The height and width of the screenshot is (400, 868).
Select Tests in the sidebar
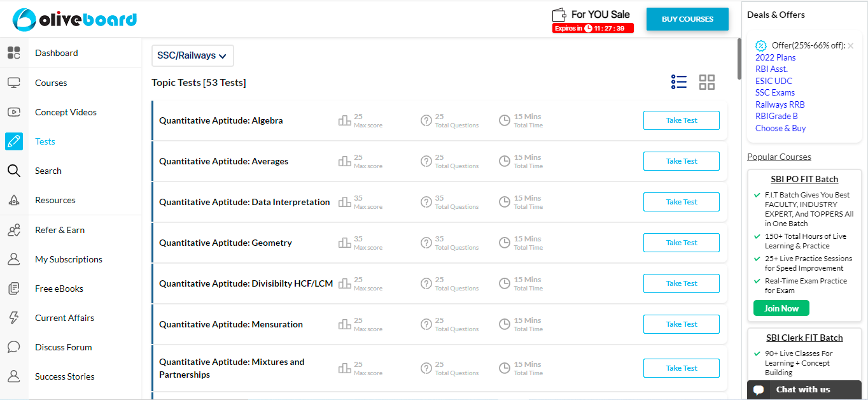point(45,141)
